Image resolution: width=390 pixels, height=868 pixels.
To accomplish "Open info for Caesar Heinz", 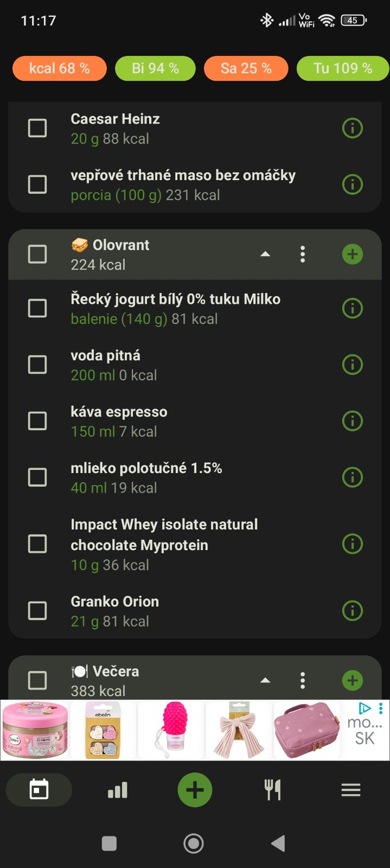I will (353, 129).
